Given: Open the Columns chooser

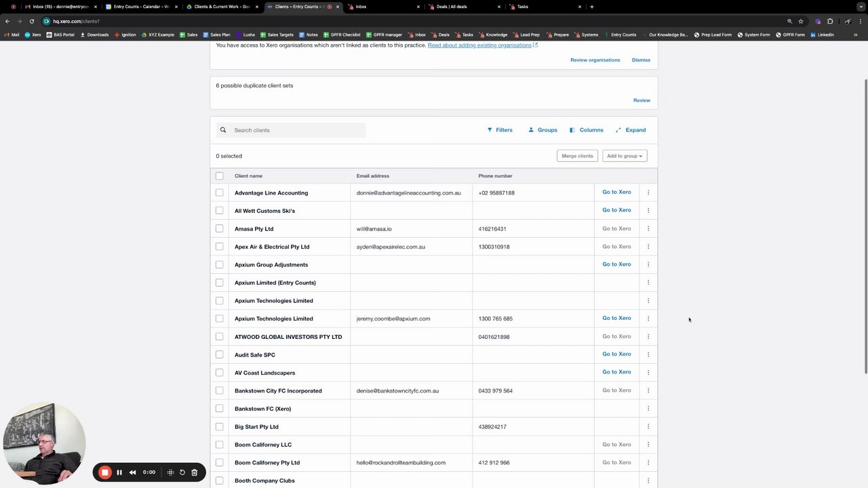Looking at the screenshot, I should (x=587, y=130).
